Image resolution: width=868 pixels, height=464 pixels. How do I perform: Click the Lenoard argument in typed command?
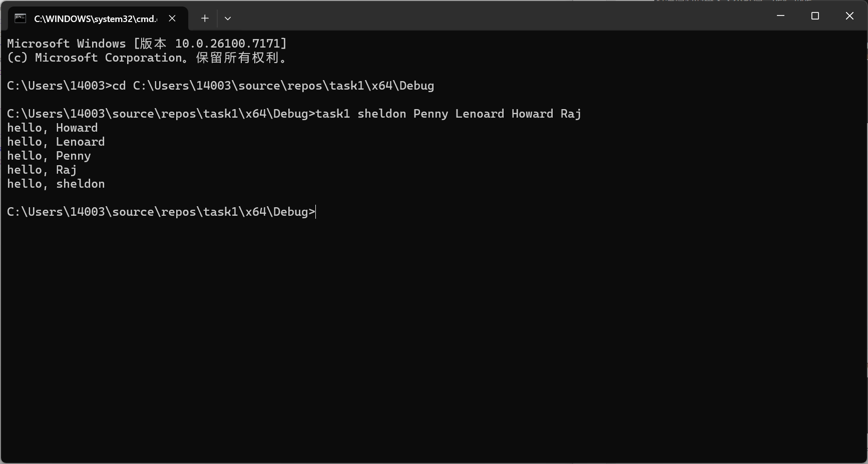coord(480,114)
